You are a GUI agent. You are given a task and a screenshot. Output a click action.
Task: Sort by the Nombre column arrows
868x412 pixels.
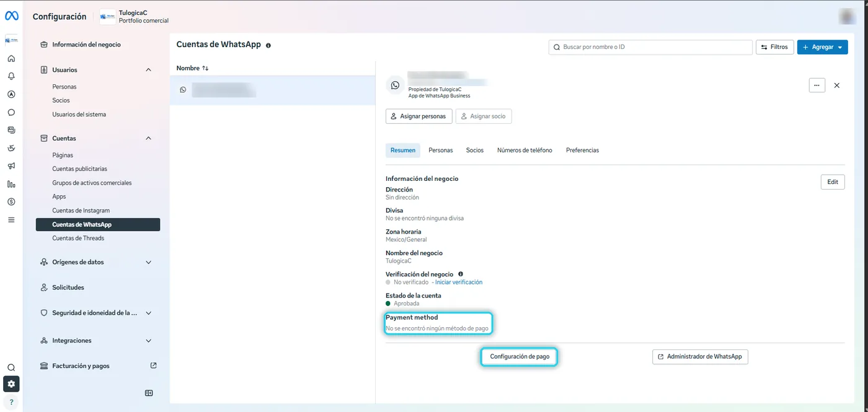(205, 68)
